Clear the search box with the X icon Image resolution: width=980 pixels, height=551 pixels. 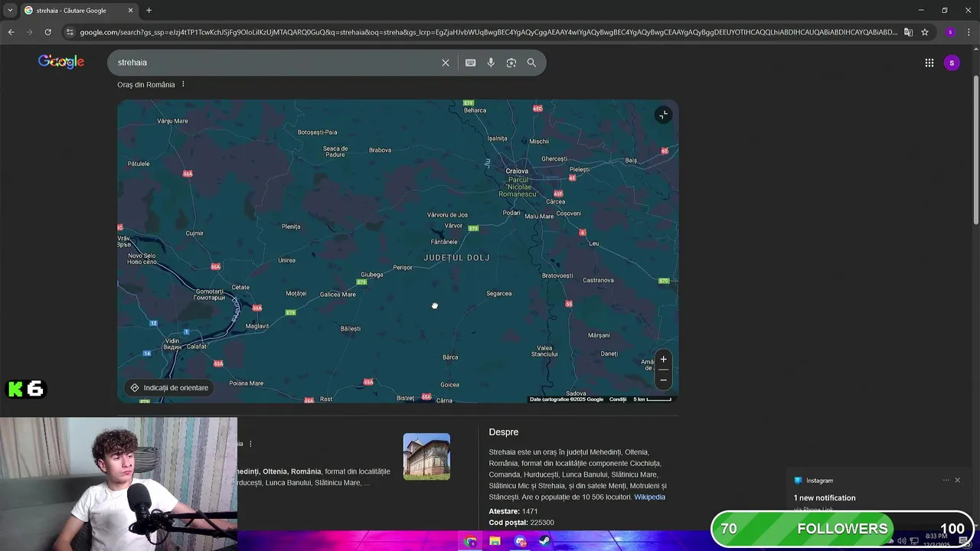pos(446,63)
